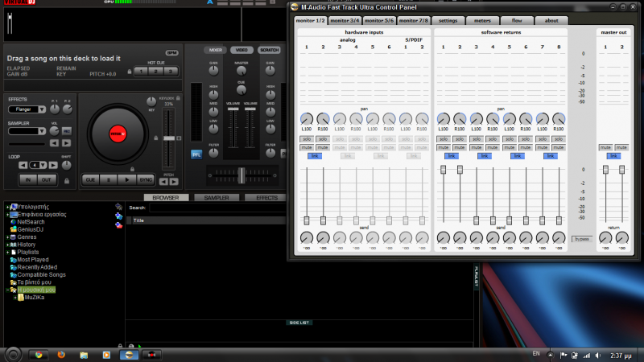Click the CUE button on the deck

click(x=90, y=179)
